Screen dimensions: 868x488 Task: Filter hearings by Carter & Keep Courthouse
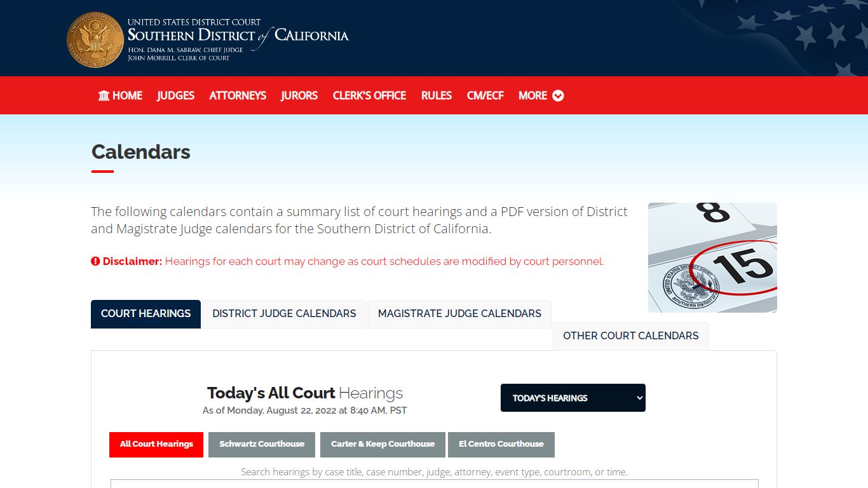point(383,444)
